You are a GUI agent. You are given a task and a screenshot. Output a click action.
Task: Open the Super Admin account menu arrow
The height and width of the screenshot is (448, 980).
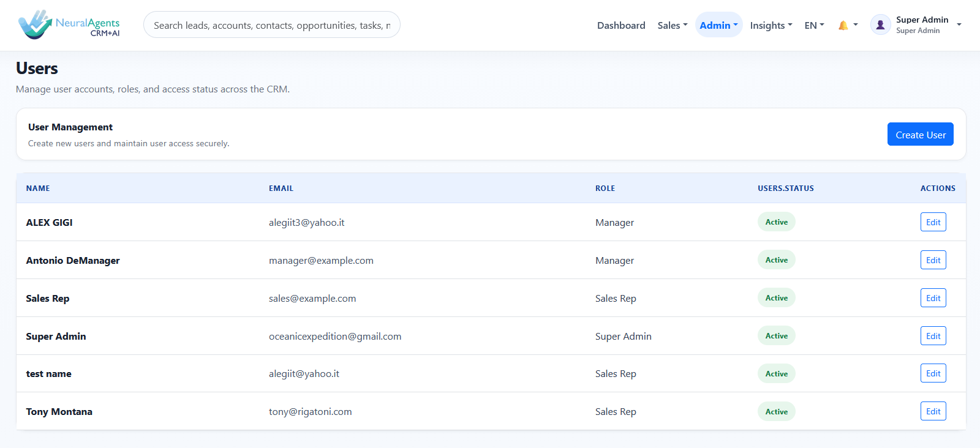(x=959, y=25)
